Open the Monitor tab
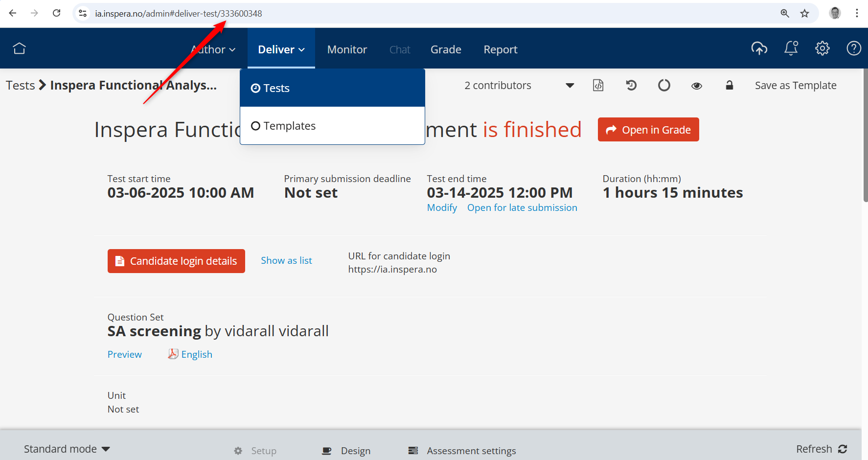 [x=347, y=49]
